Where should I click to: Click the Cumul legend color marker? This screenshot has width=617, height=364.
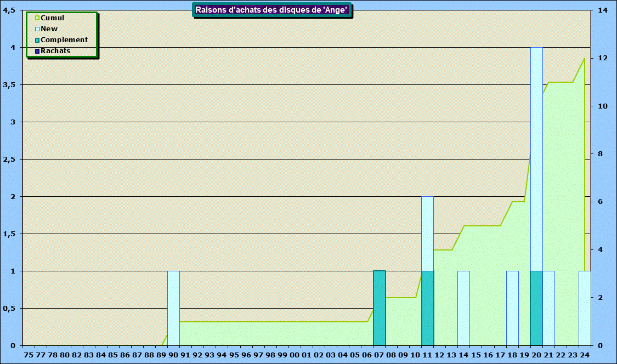(37, 18)
